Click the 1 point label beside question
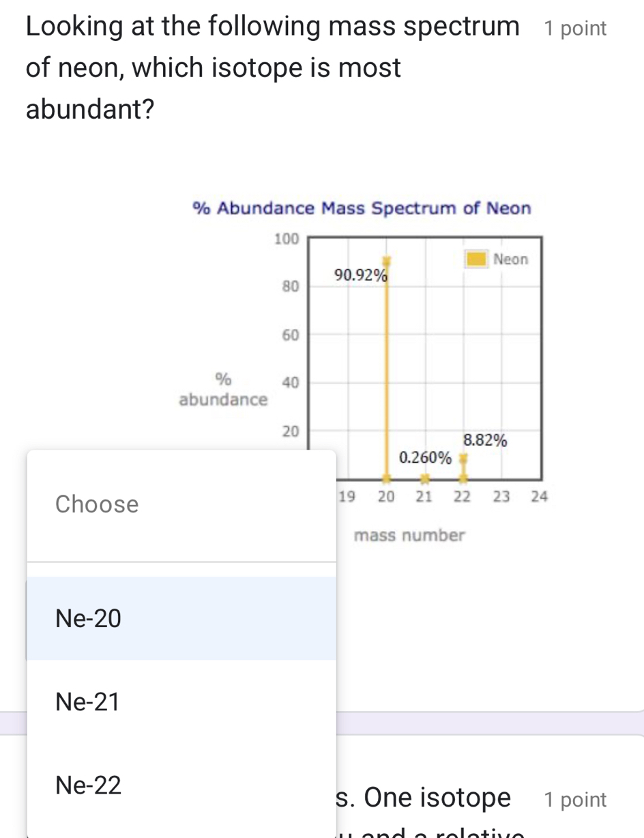The image size is (644, 838). pos(574,28)
